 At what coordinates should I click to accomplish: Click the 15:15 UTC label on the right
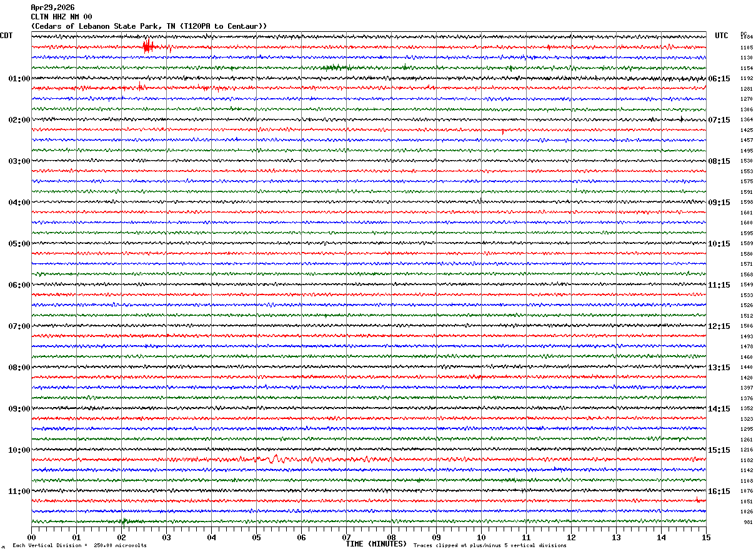pos(719,450)
